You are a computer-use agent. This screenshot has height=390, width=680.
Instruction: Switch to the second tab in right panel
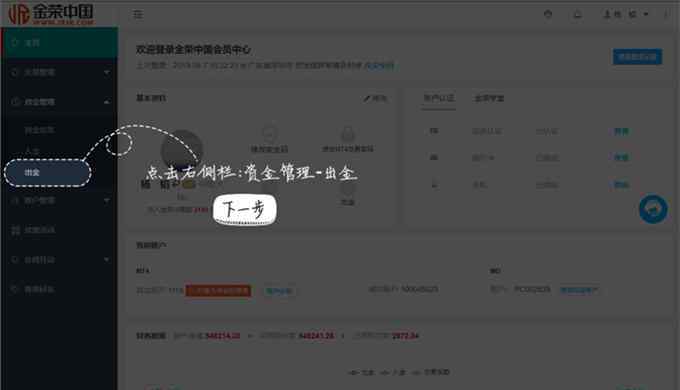[x=489, y=98]
